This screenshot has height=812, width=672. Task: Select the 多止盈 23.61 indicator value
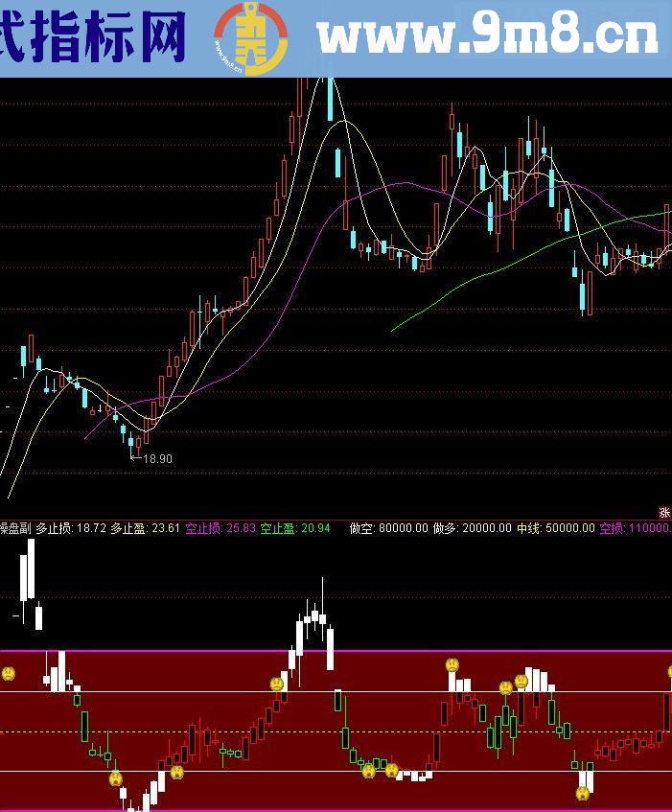145,528
